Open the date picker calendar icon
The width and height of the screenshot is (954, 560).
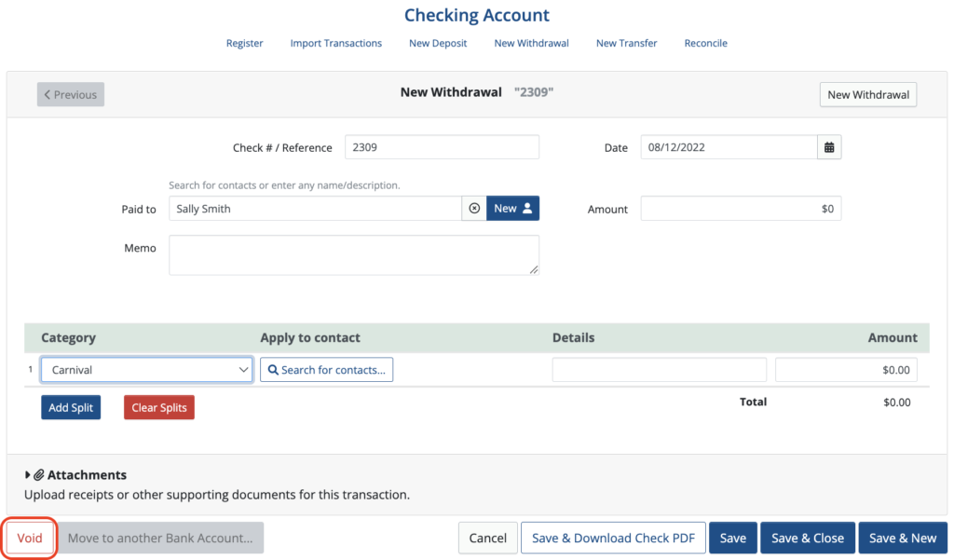(829, 146)
